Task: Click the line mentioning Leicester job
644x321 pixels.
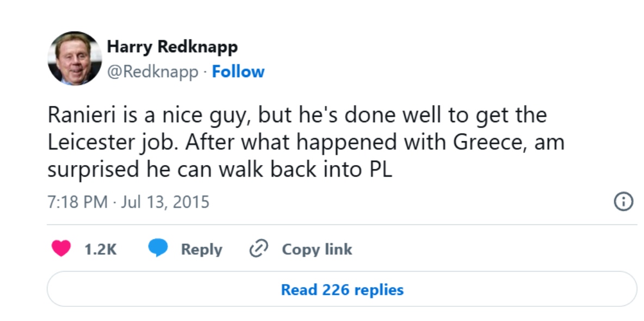Action: pyautogui.click(x=306, y=143)
